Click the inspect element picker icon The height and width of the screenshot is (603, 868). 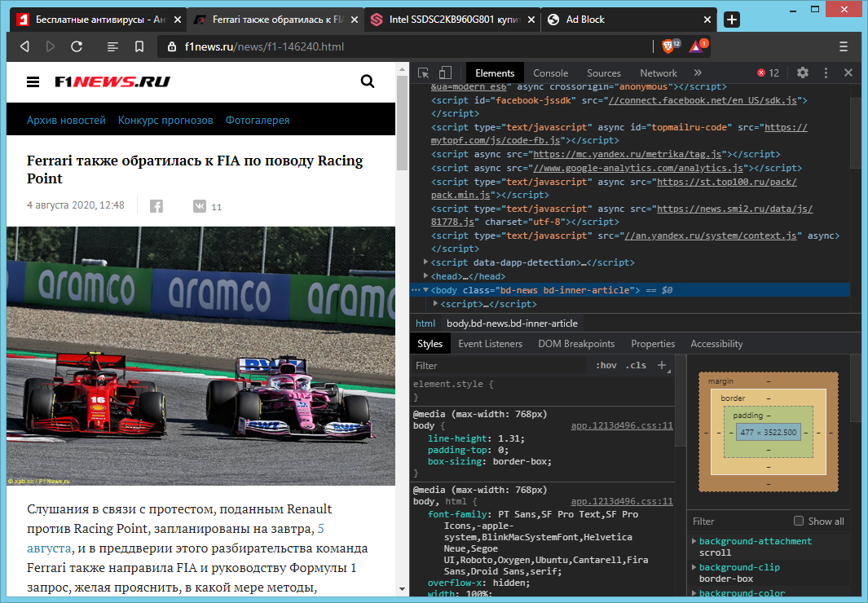(x=424, y=73)
